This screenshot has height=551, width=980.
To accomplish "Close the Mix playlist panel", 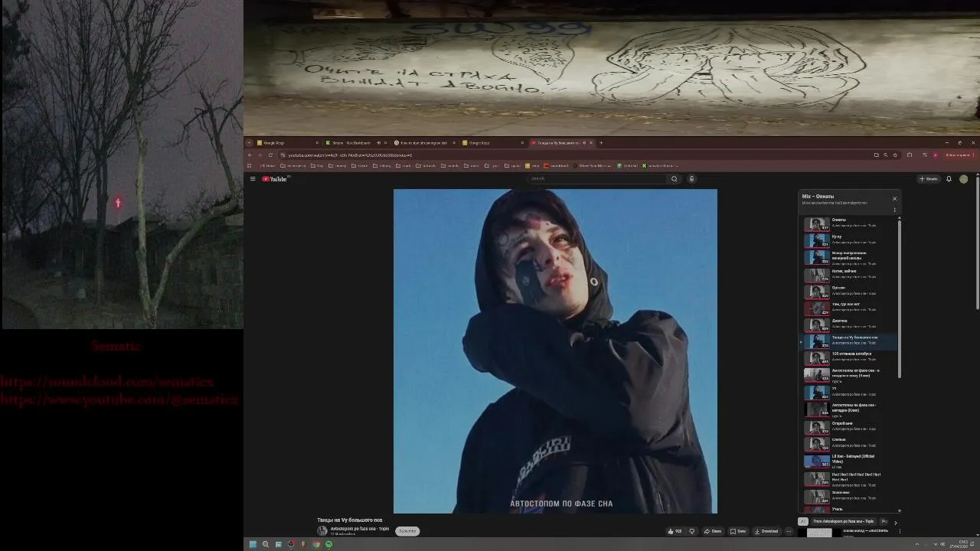I will 894,199.
